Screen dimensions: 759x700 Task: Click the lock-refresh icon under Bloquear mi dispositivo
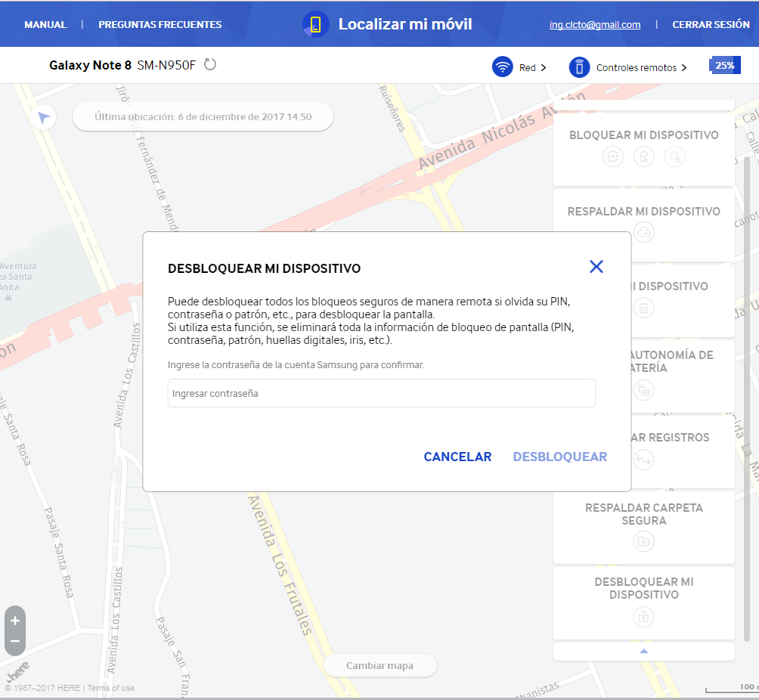pos(675,156)
